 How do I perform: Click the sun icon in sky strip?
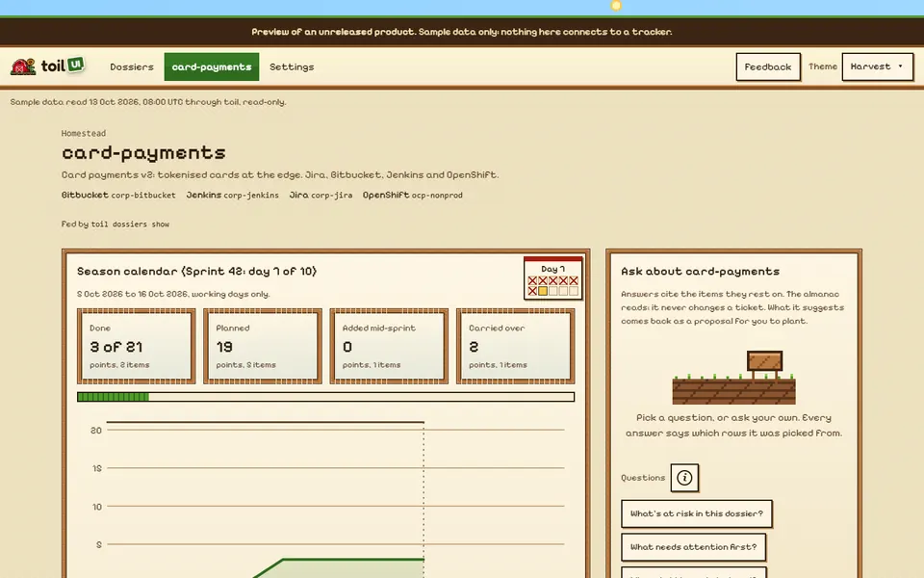[x=616, y=6]
